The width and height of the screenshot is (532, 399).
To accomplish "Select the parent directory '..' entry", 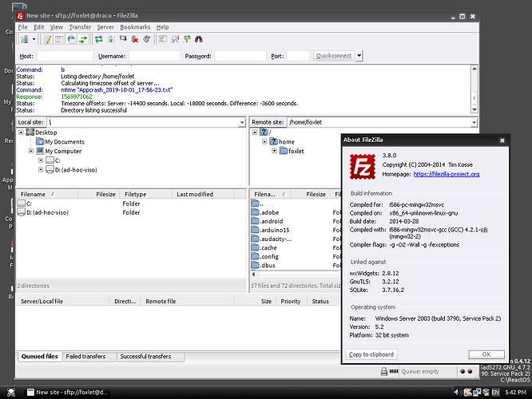I will click(257, 203).
